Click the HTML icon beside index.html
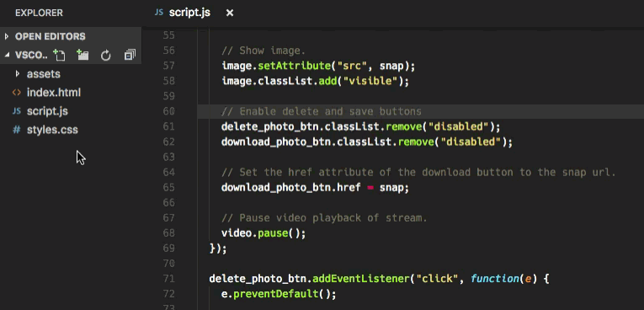This screenshot has height=310, width=644. click(x=17, y=93)
